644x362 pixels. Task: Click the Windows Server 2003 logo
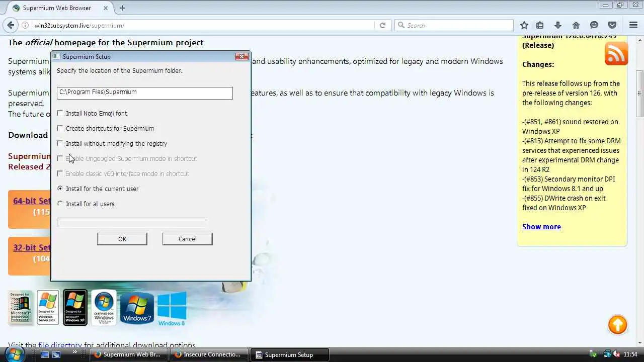[x=48, y=308]
